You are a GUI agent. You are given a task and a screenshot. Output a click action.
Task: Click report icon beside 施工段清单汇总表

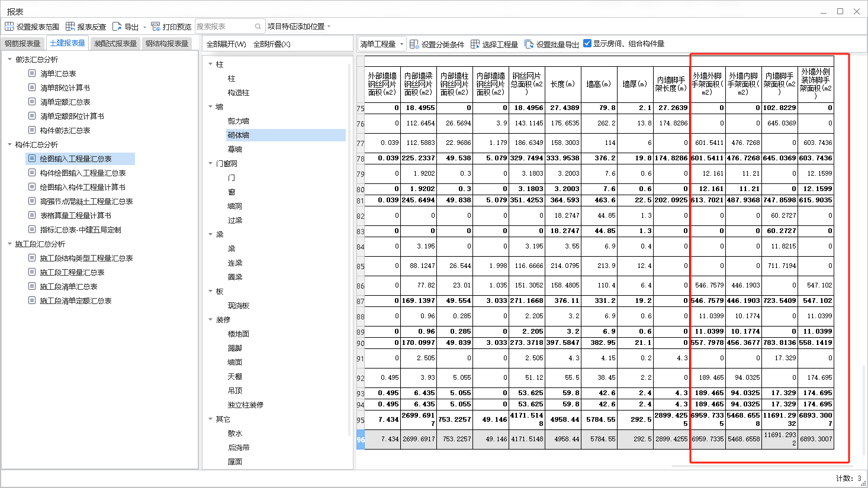(x=32, y=286)
